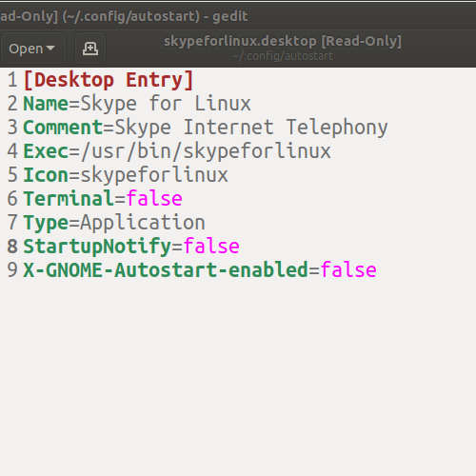Click the Icon=skypeforlinux line
Screen dimensions: 476x476
[126, 175]
